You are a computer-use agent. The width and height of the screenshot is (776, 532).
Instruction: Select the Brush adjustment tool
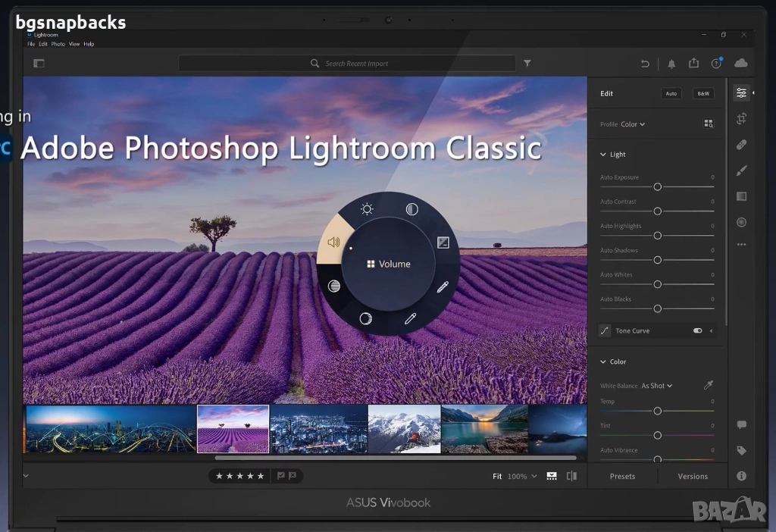tap(741, 171)
